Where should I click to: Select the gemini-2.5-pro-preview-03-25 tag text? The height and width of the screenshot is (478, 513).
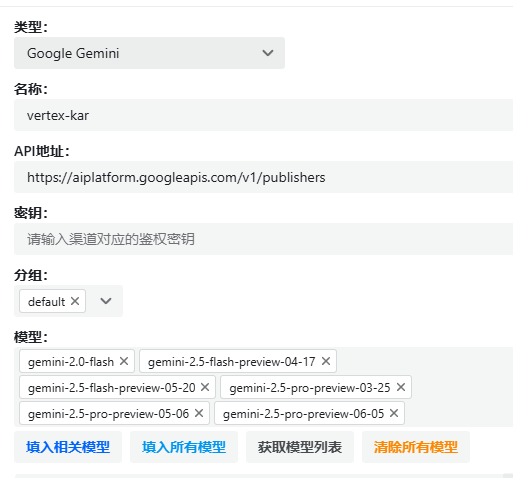310,388
